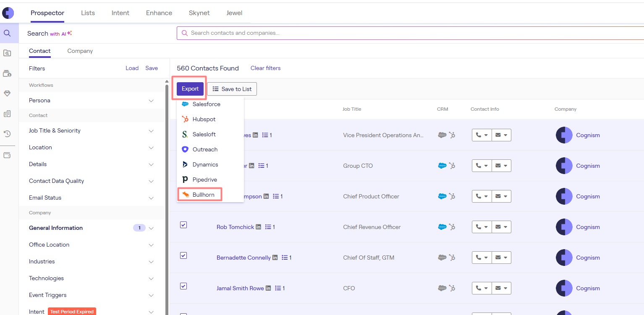Screen dimensions: 644x315
Task: Open the search icon in left sidebar
Action: [x=7, y=33]
